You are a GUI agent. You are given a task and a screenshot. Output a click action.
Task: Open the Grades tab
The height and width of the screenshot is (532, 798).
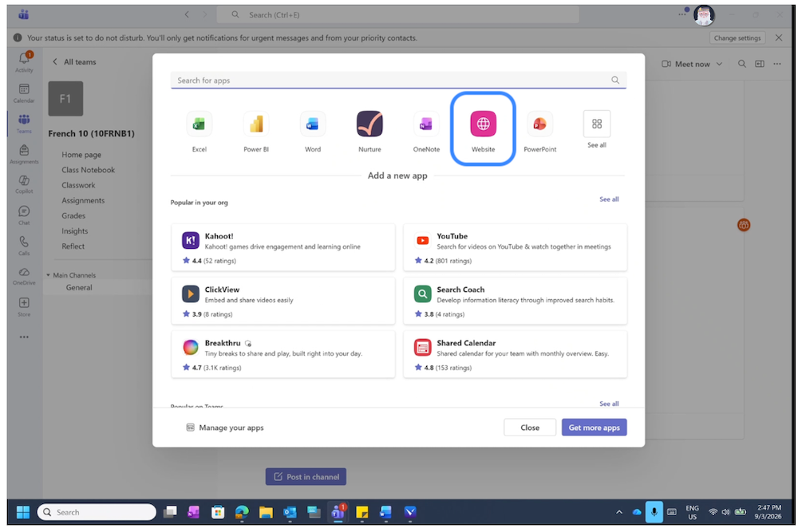pyautogui.click(x=73, y=215)
